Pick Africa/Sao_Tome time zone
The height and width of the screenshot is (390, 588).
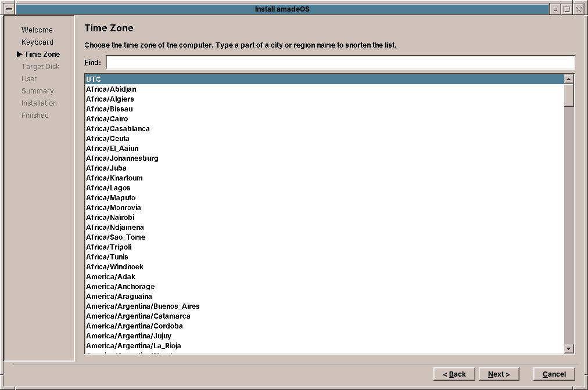click(324, 237)
